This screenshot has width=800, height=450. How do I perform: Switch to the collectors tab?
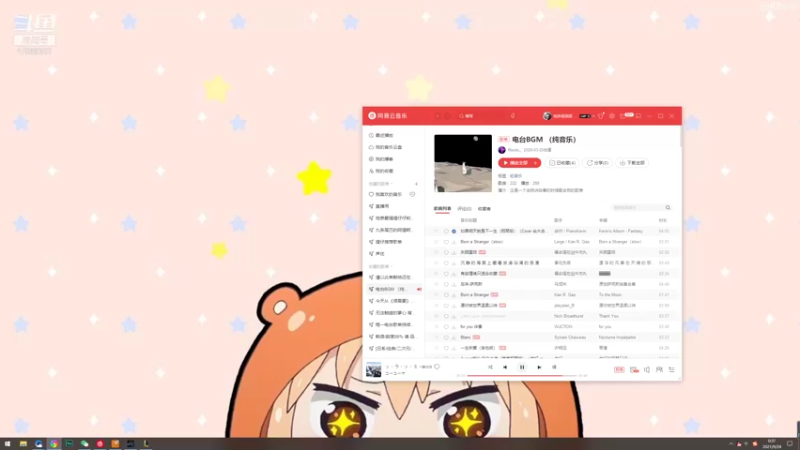[x=484, y=209]
